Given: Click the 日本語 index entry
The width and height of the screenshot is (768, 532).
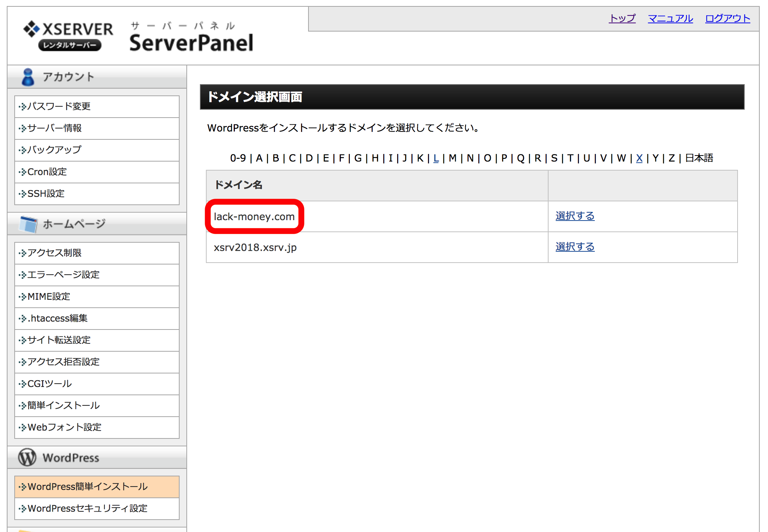Looking at the screenshot, I should [699, 158].
